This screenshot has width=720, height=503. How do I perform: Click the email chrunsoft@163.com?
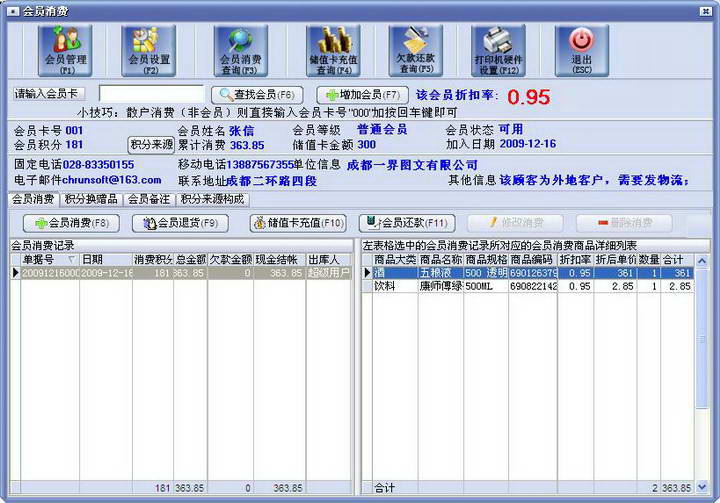tap(112, 180)
